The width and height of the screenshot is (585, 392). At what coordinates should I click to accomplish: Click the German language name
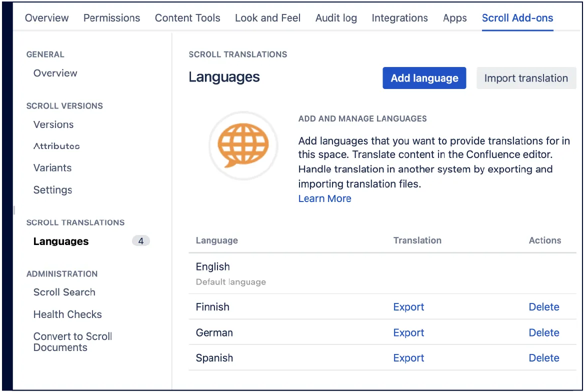point(214,332)
